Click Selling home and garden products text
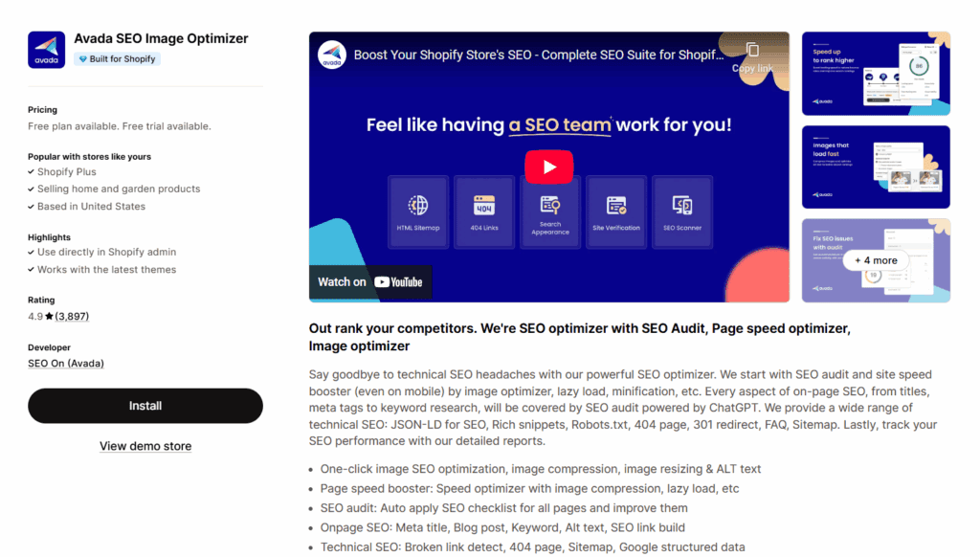 coord(119,189)
